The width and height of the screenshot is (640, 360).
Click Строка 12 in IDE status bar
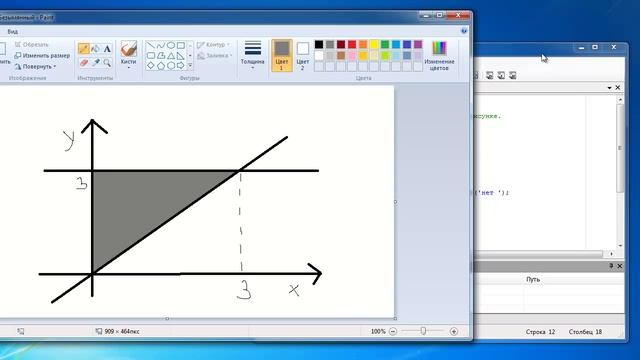click(x=540, y=332)
